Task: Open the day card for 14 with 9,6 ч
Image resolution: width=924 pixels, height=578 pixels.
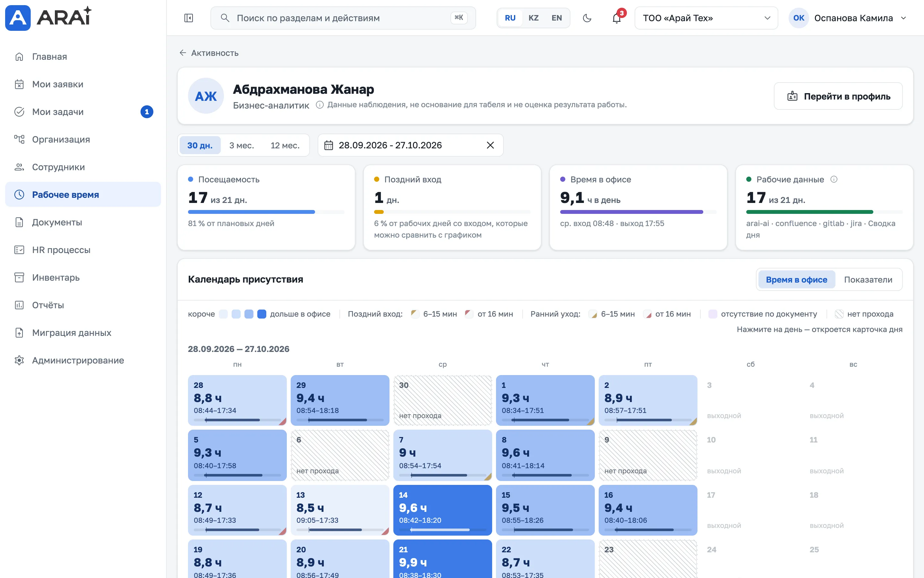Action: [x=442, y=510]
